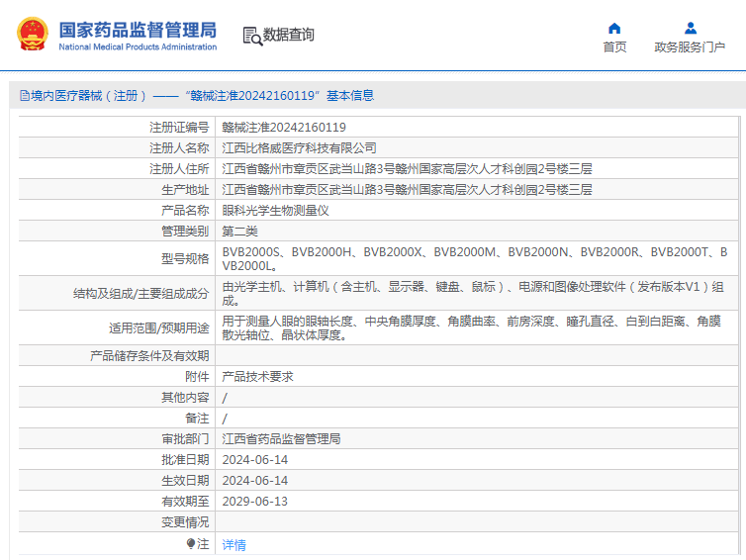This screenshot has height=560, width=746.
Task: Click approval department 江西省药品监督管理局
Action: (281, 439)
